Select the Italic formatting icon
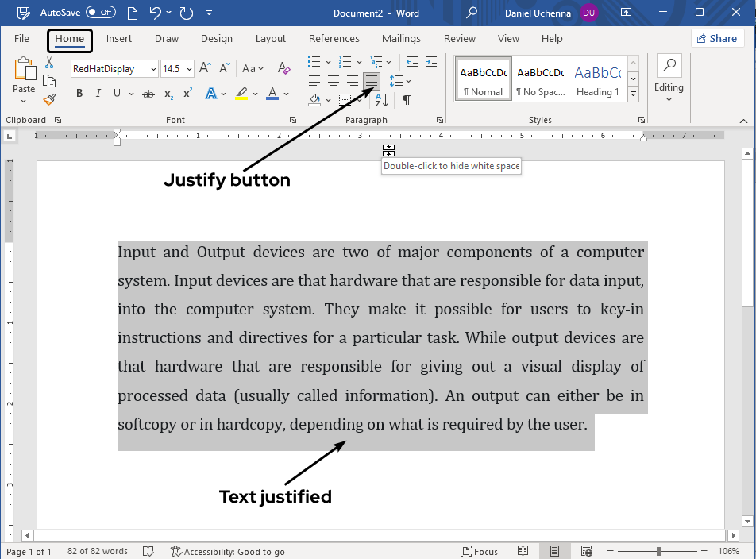The height and width of the screenshot is (559, 756). tap(97, 93)
